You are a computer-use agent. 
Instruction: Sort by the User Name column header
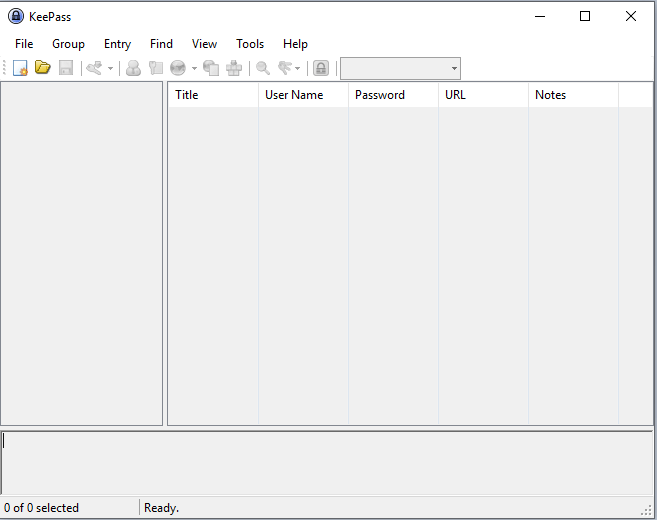tap(303, 95)
